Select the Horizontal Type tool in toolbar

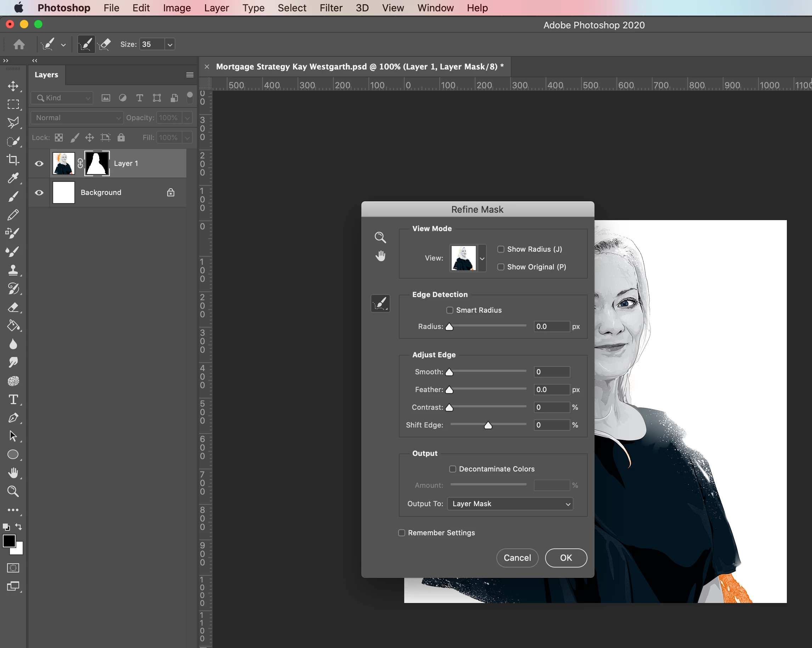click(x=13, y=400)
